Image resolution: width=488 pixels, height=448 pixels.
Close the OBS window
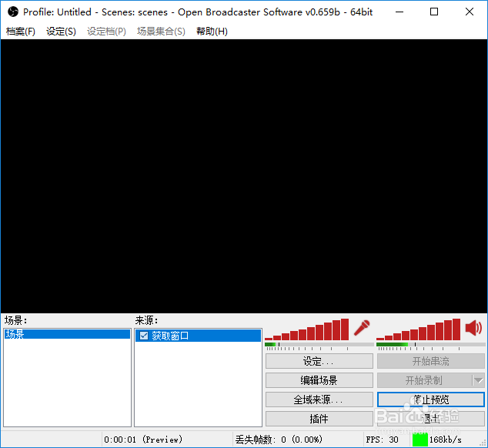point(470,12)
